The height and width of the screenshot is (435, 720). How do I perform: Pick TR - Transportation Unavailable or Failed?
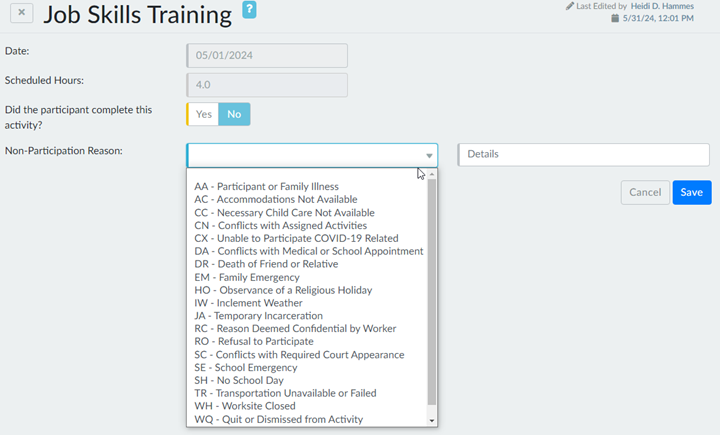point(285,394)
